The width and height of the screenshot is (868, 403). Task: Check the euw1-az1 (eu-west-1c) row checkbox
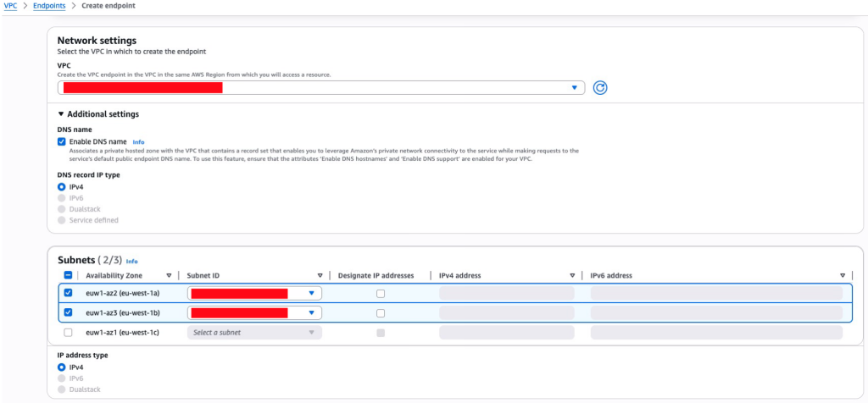(69, 333)
